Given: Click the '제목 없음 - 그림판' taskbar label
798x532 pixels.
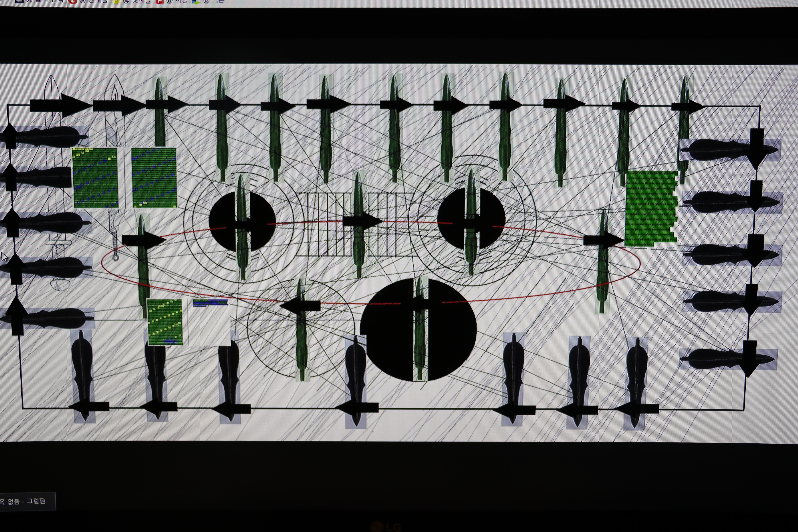Looking at the screenshot, I should (x=24, y=501).
